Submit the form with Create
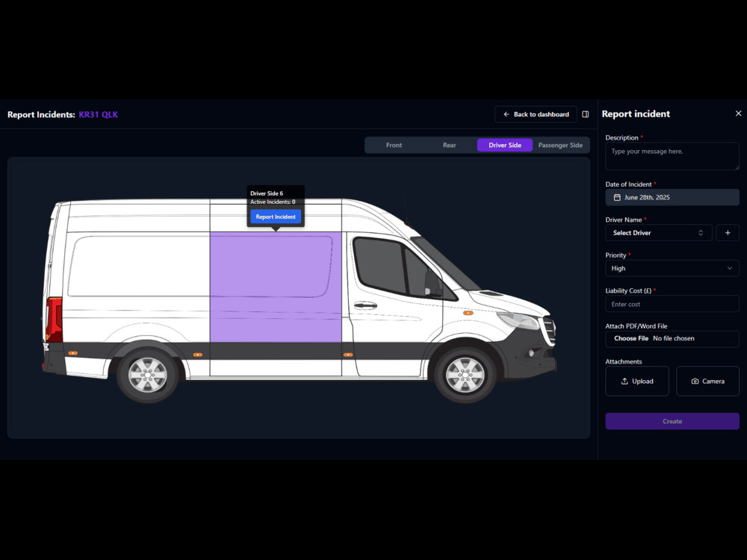Image resolution: width=747 pixels, height=560 pixels. tap(672, 421)
